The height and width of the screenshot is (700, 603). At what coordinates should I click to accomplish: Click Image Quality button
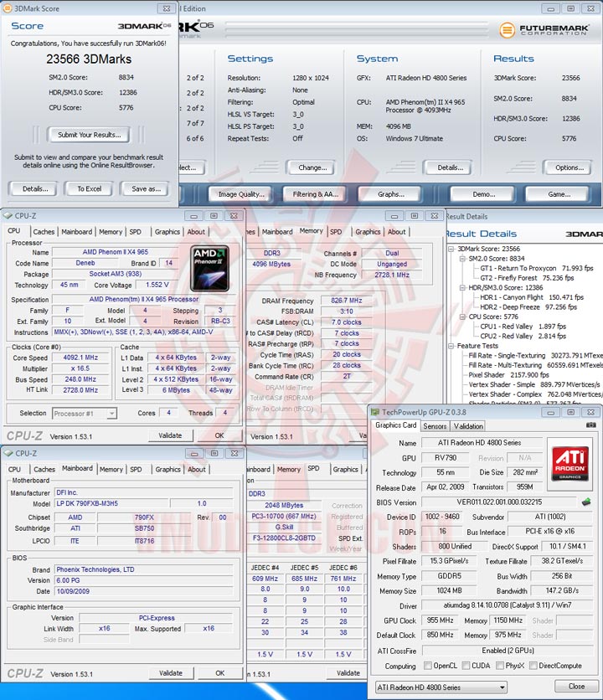click(x=240, y=194)
